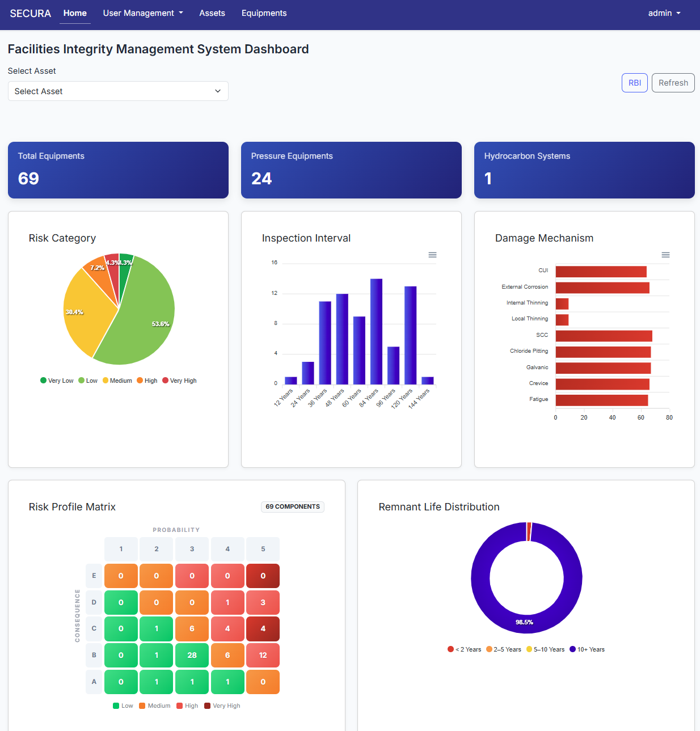700x731 pixels.
Task: Click matrix cell with value 28
Action: 192,655
